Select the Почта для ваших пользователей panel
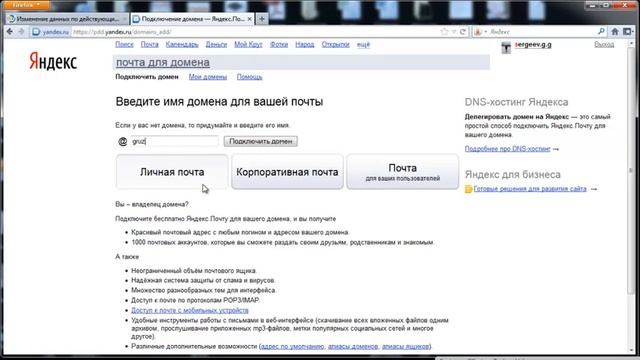This screenshot has width=640, height=360. pos(402,172)
